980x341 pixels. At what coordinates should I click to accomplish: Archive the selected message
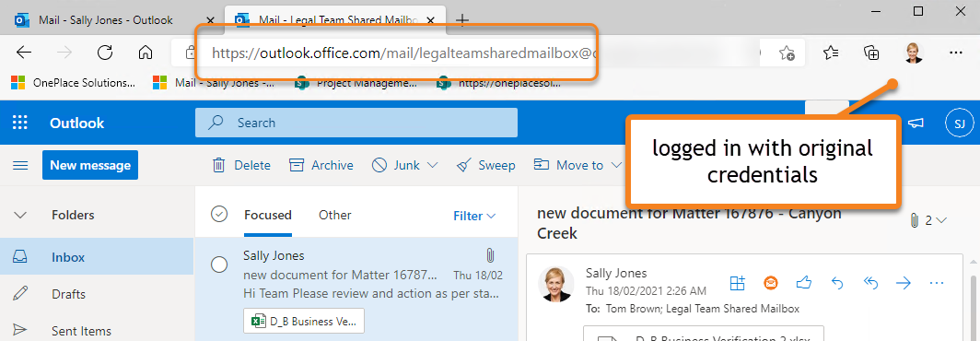321,165
